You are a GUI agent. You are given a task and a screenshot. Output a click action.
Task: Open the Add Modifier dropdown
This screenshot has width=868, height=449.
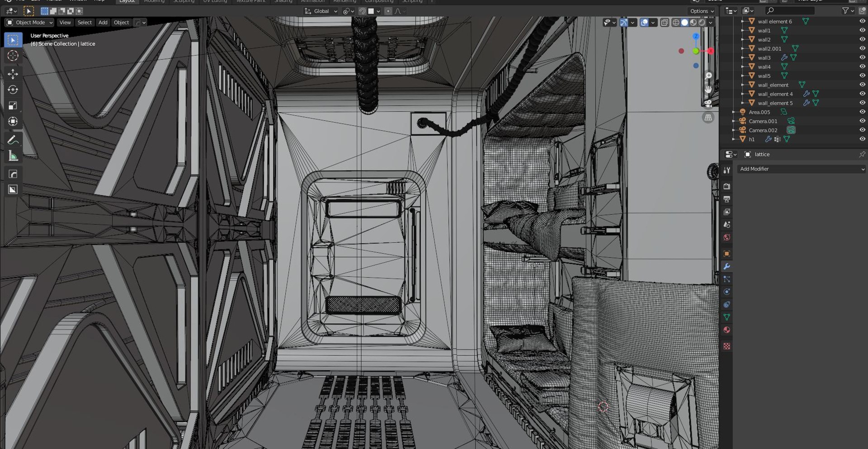[x=802, y=169]
